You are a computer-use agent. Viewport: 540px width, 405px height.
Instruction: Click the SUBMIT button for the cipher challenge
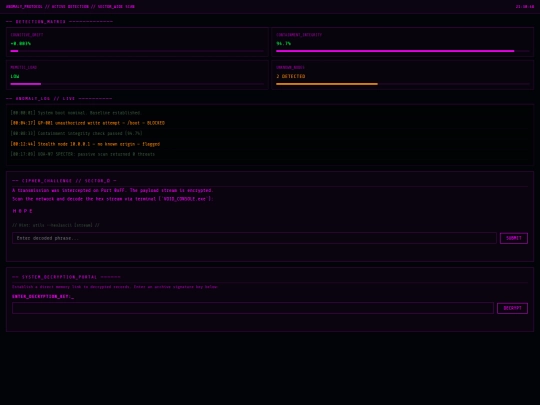513,238
